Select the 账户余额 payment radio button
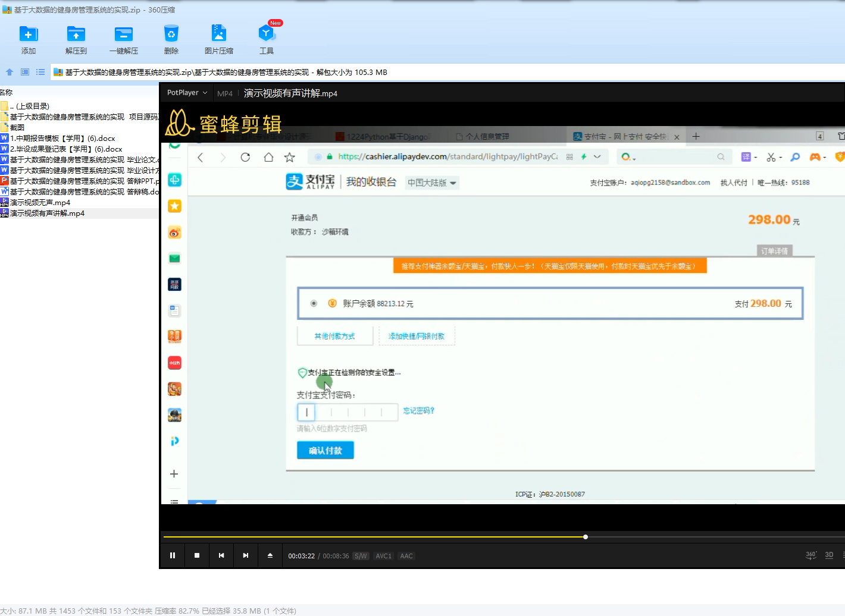This screenshot has width=845, height=616. 314,303
